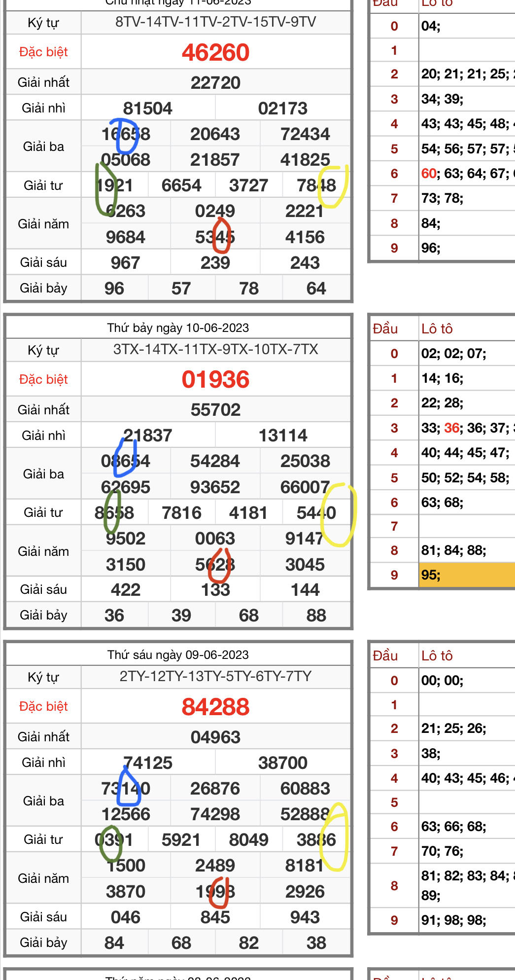The width and height of the screenshot is (515, 980).
Task: Click sixth prize number 943
Action: 305,917
